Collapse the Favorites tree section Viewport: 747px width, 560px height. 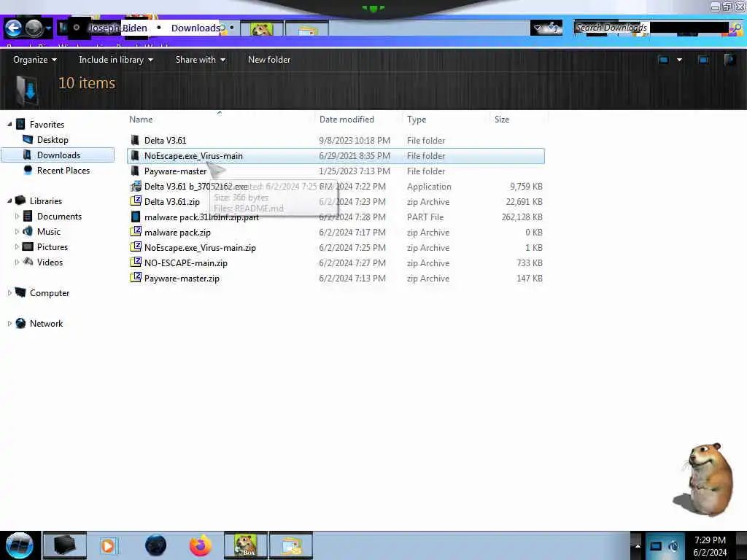pos(9,124)
